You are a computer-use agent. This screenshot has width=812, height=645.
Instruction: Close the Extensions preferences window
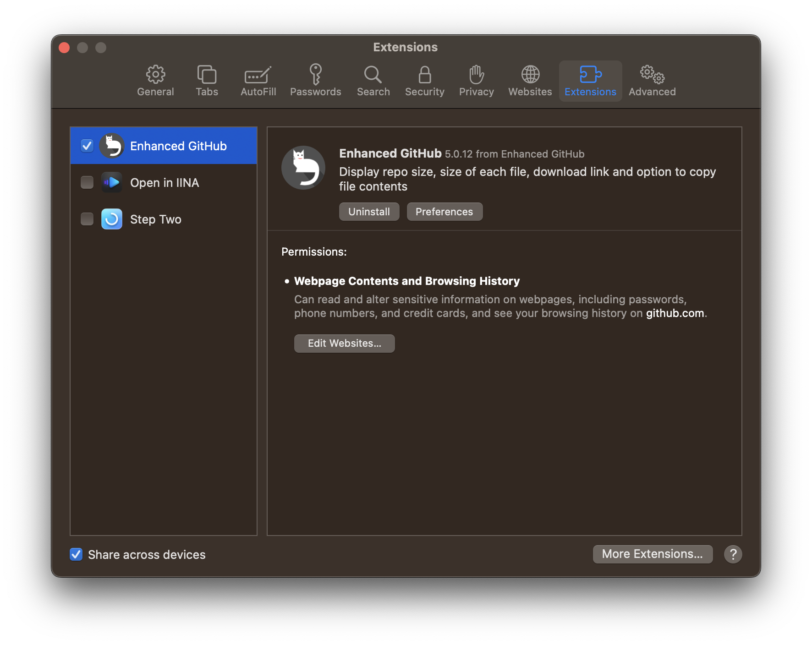coord(64,48)
